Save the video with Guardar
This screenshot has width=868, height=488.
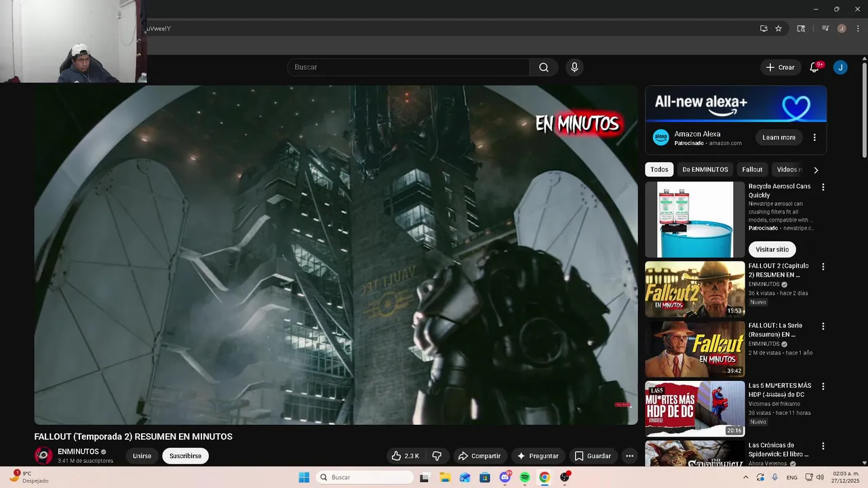point(593,456)
